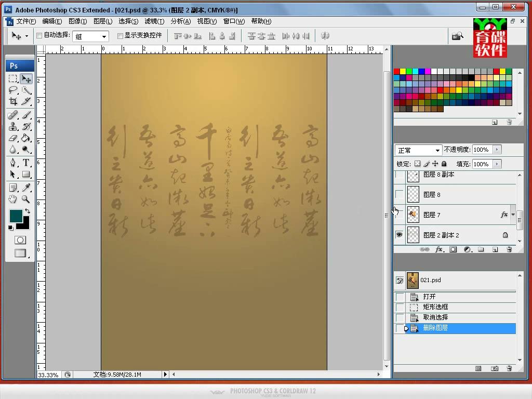This screenshot has height=399, width=532.
Task: Open the 滤镜(T) menu
Action: coord(154,21)
